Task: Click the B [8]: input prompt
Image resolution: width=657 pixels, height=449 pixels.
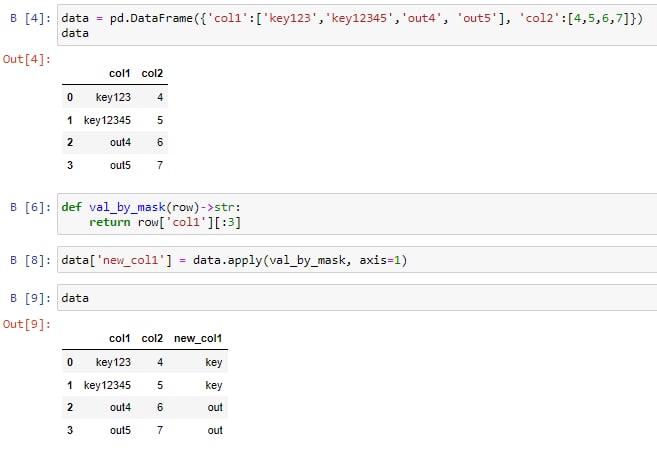Action: [x=30, y=260]
